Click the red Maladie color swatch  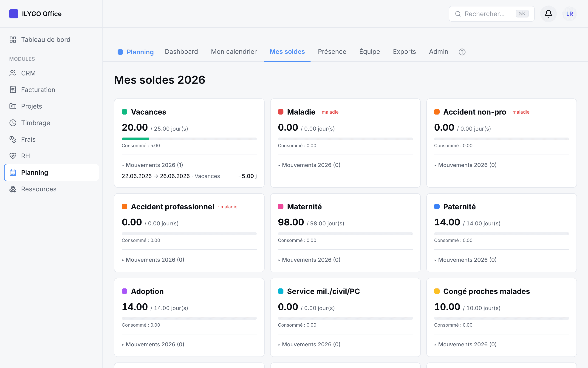click(x=281, y=112)
